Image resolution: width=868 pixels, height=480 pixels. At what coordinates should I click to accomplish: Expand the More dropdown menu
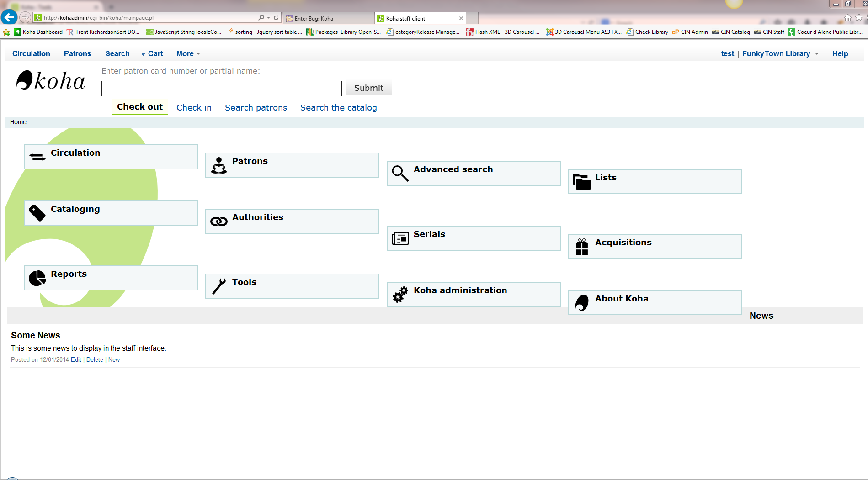[x=188, y=54]
